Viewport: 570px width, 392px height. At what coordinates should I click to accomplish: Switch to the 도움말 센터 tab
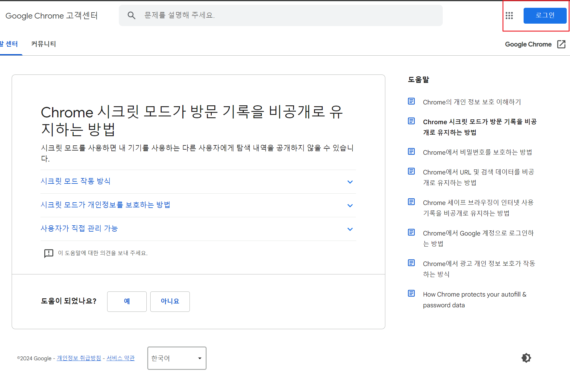tap(9, 44)
